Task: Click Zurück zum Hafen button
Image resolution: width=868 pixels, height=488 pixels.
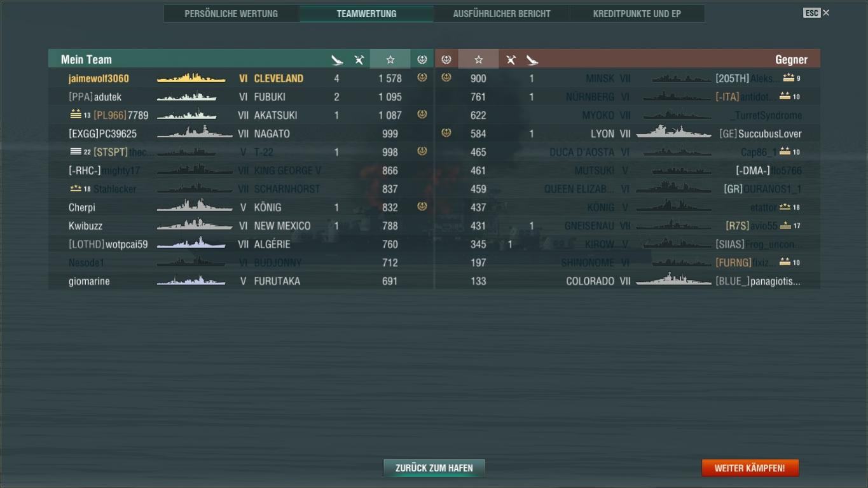Action: coord(434,468)
